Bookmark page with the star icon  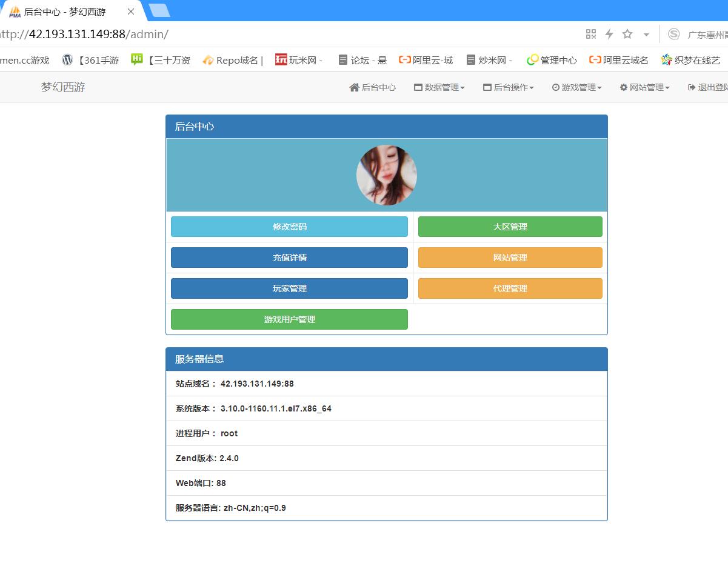click(627, 34)
